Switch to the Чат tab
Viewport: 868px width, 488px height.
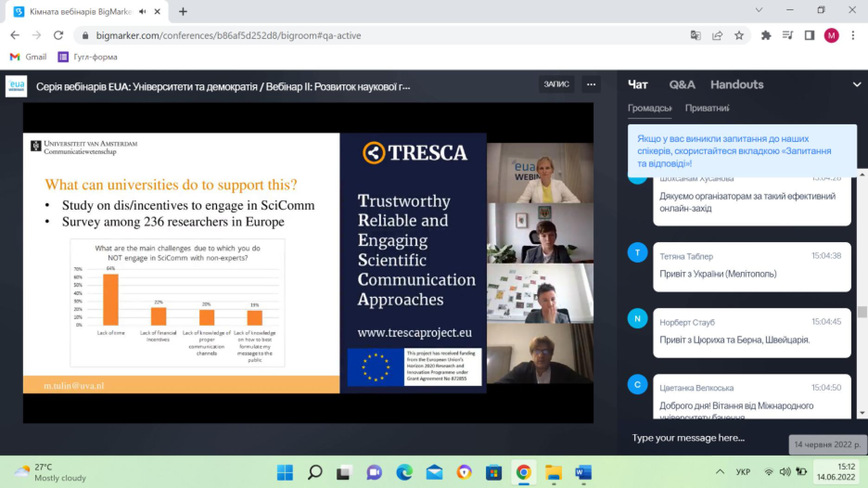pos(638,84)
